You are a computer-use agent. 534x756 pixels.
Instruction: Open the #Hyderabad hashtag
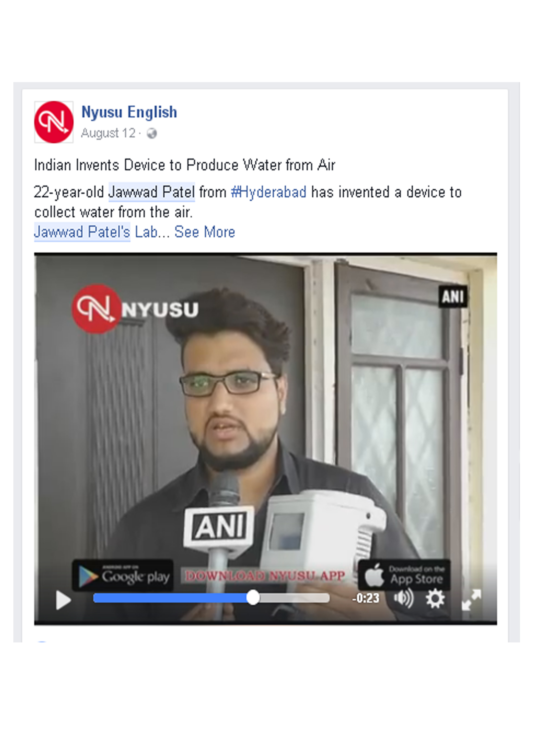269,192
